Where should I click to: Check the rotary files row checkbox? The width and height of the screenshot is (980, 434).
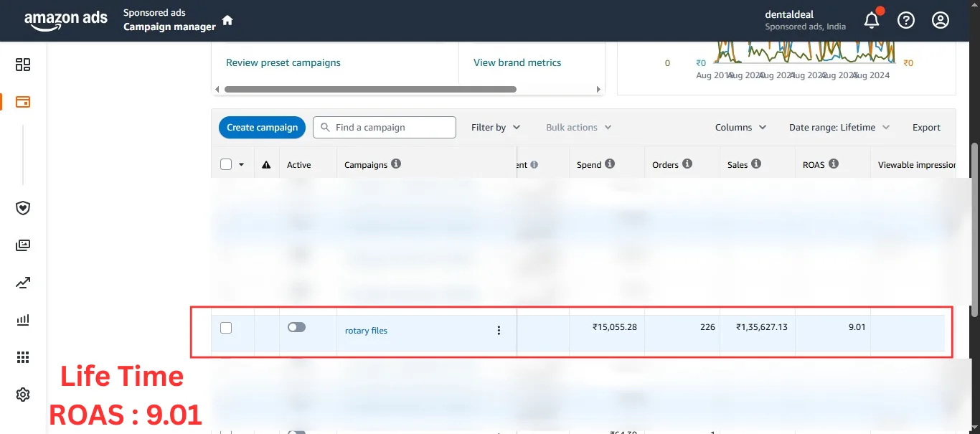pos(226,328)
